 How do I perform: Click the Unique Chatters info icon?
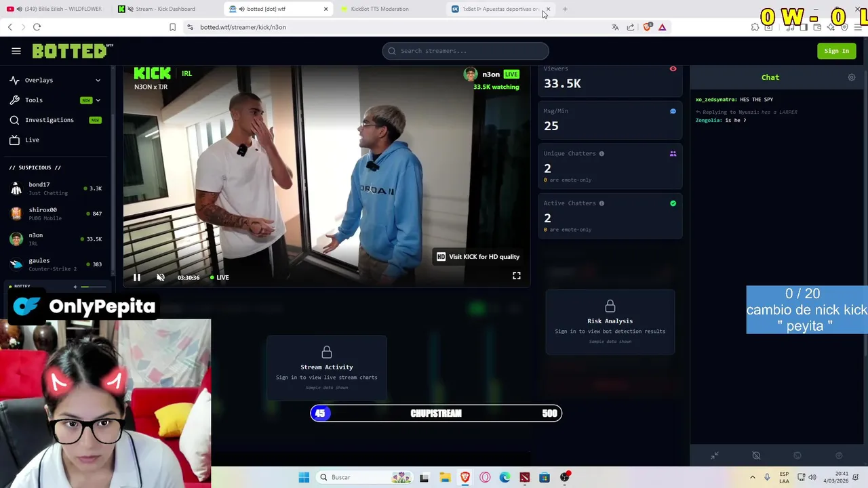tap(601, 154)
